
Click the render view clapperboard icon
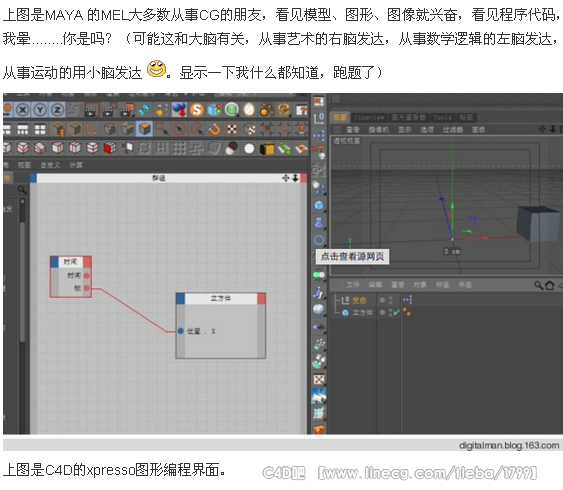point(91,110)
